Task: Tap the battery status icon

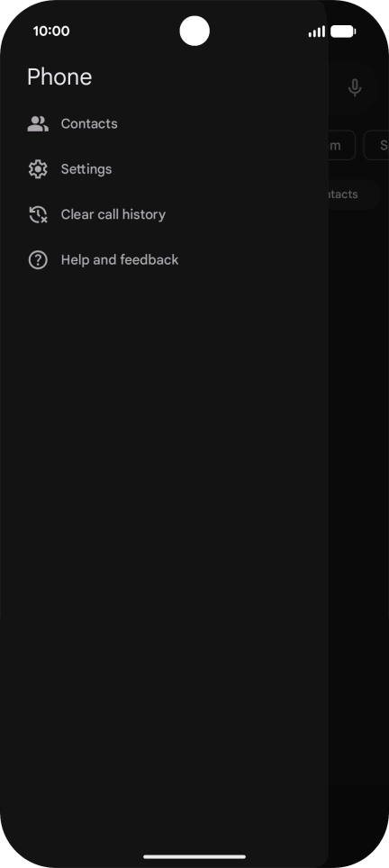Action: (343, 32)
